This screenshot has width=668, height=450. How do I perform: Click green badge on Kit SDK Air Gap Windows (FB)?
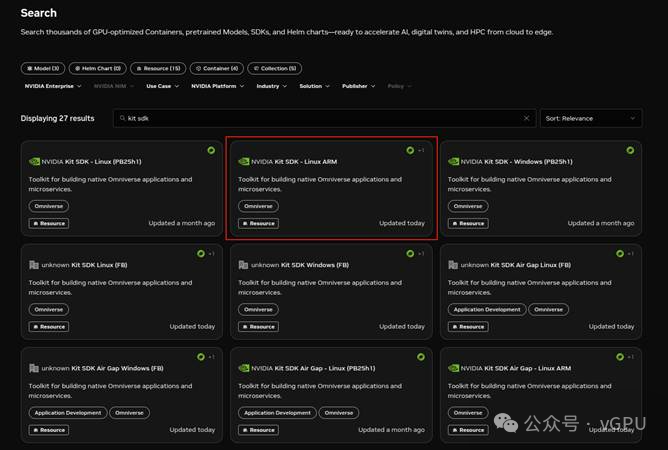[201, 357]
